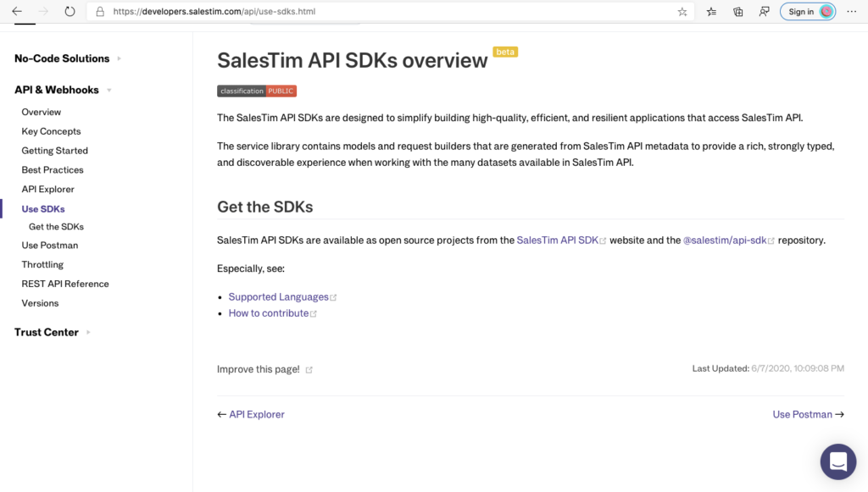This screenshot has height=492, width=868.
Task: Go to previous page API Explorer
Action: pos(257,415)
